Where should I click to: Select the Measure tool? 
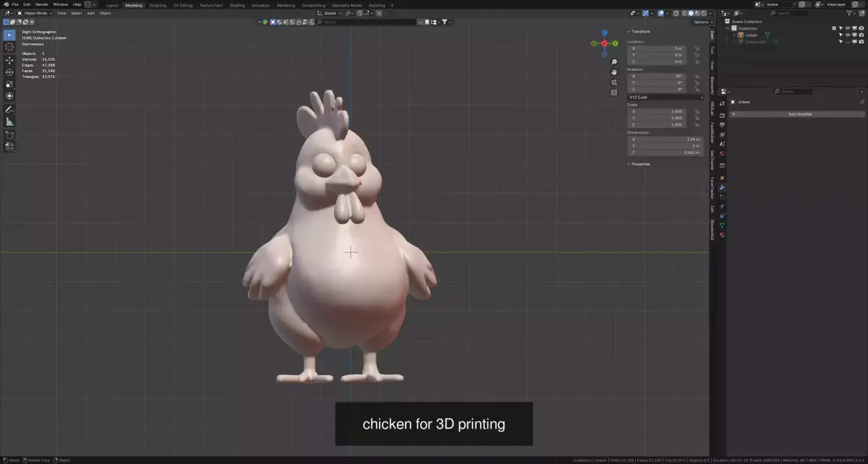[9, 121]
